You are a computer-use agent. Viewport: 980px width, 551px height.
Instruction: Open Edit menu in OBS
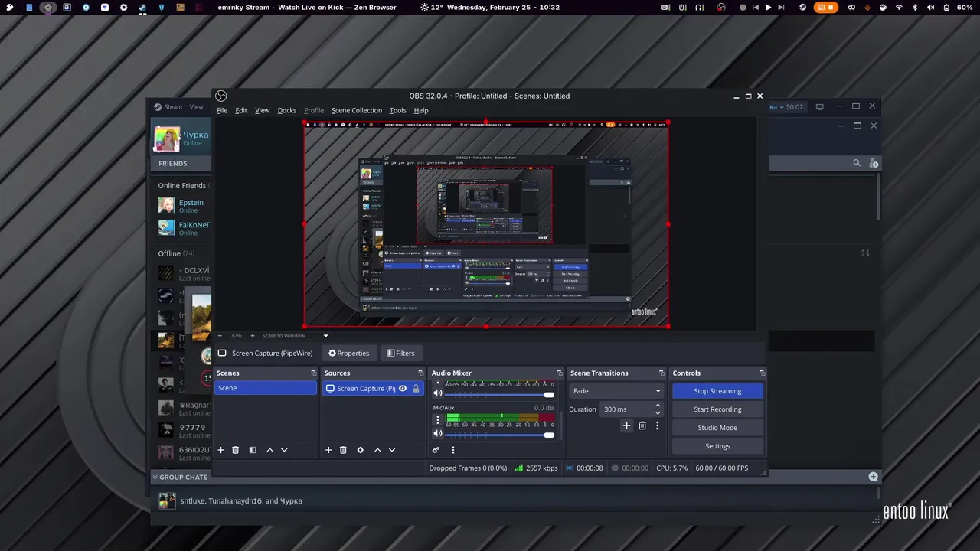coord(241,110)
